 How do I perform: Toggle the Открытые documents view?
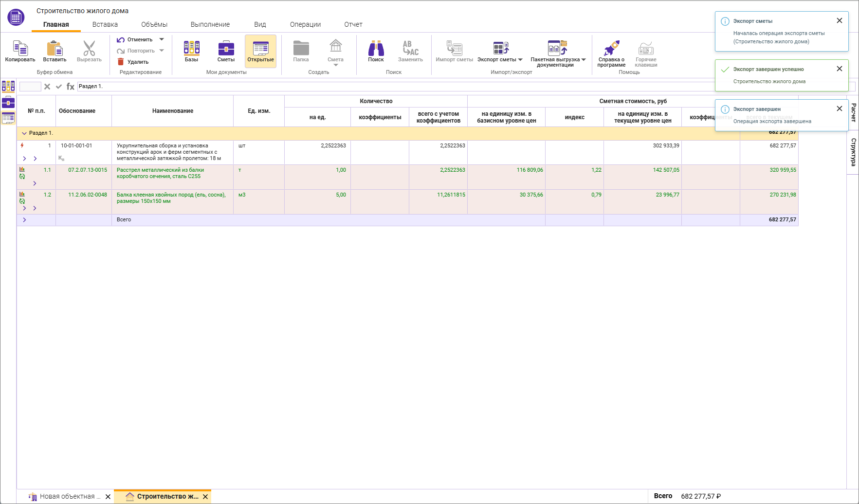pos(260,51)
